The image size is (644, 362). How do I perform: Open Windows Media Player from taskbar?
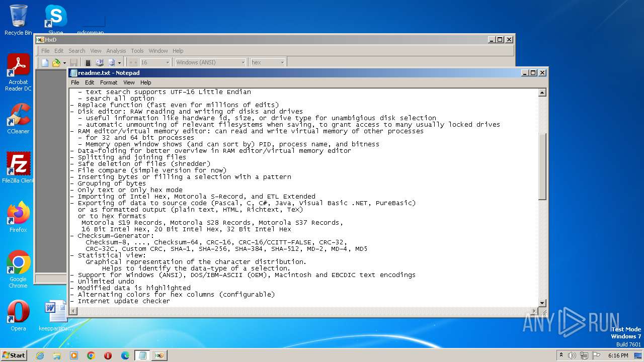point(74,355)
